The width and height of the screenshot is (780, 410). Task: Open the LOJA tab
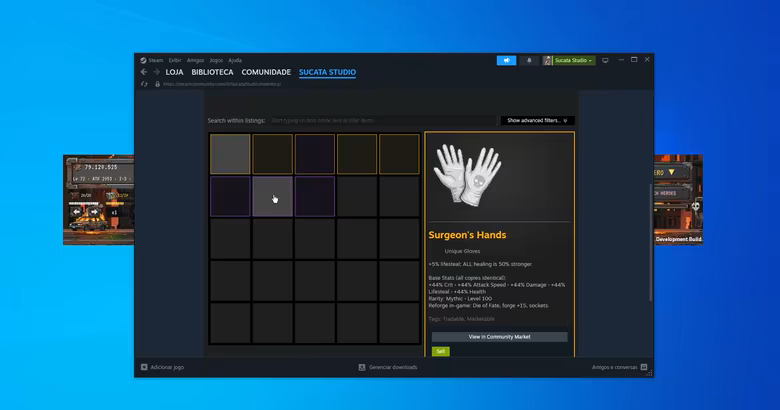[x=174, y=72]
